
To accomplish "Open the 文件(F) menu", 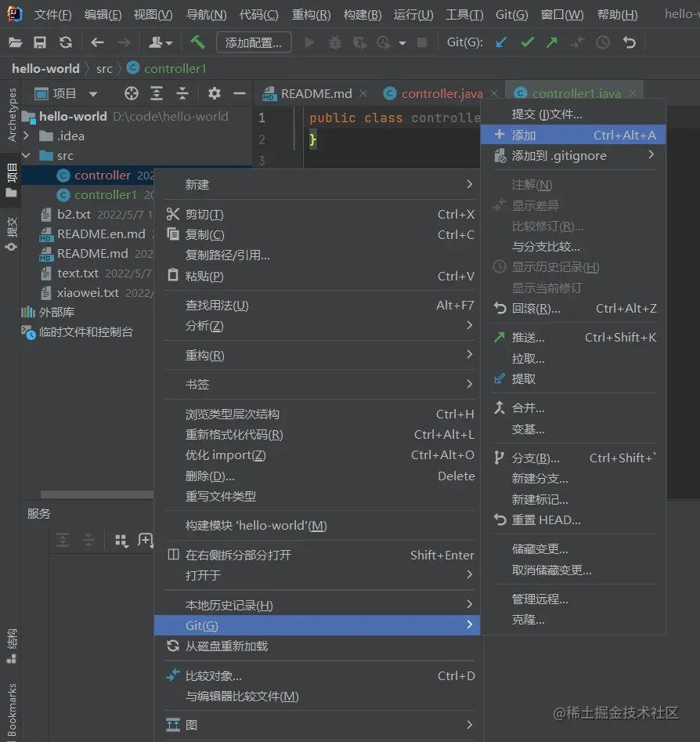I will pyautogui.click(x=52, y=14).
